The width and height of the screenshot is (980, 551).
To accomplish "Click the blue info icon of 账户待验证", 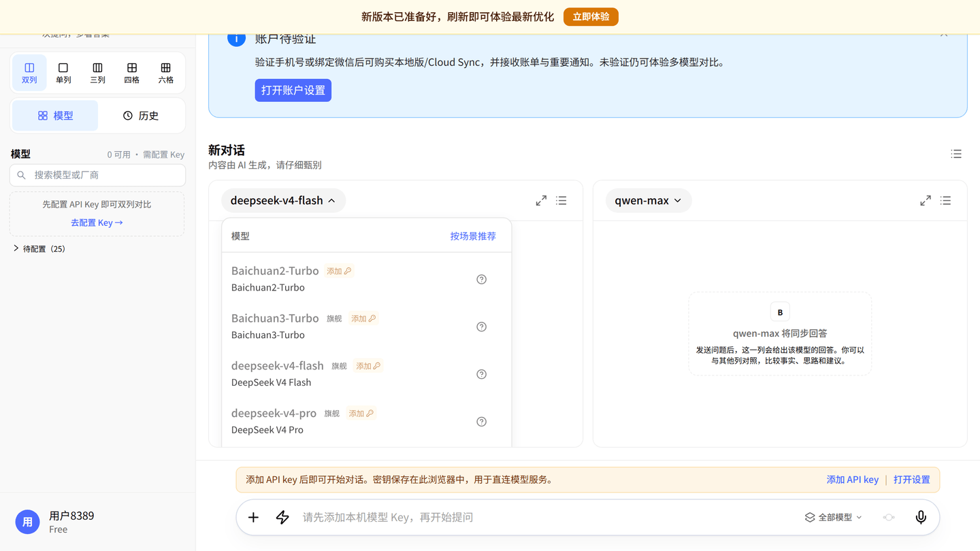I will point(236,38).
